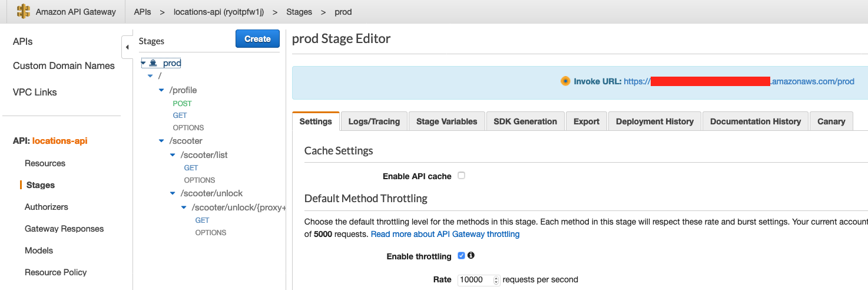Switch to the Logs/Tracing tab
The image size is (868, 290).
click(374, 121)
